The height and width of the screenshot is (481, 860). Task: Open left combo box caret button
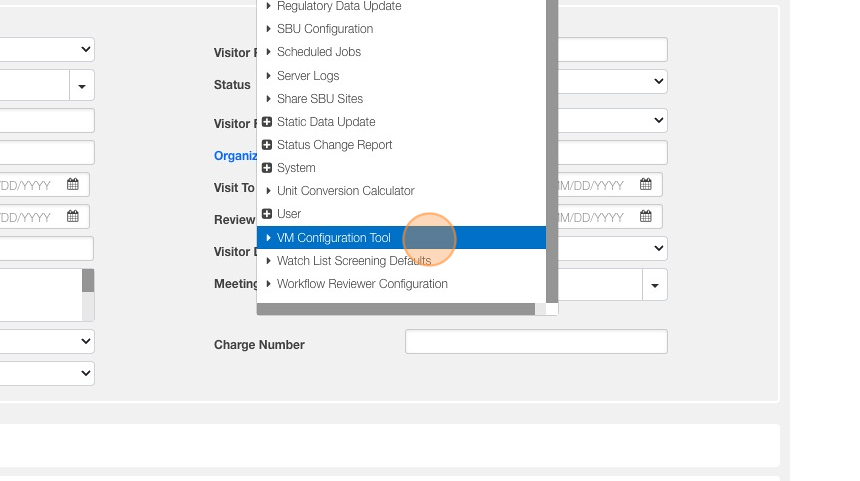pyautogui.click(x=82, y=86)
